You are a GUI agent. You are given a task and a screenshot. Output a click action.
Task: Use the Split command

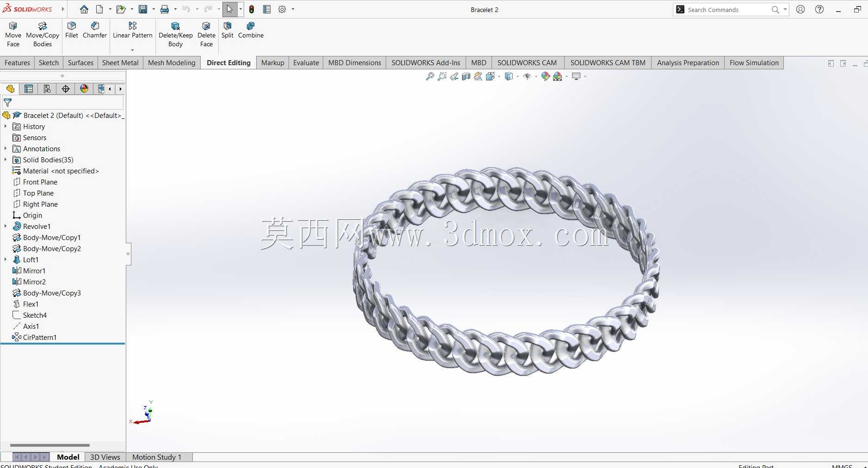pos(228,31)
